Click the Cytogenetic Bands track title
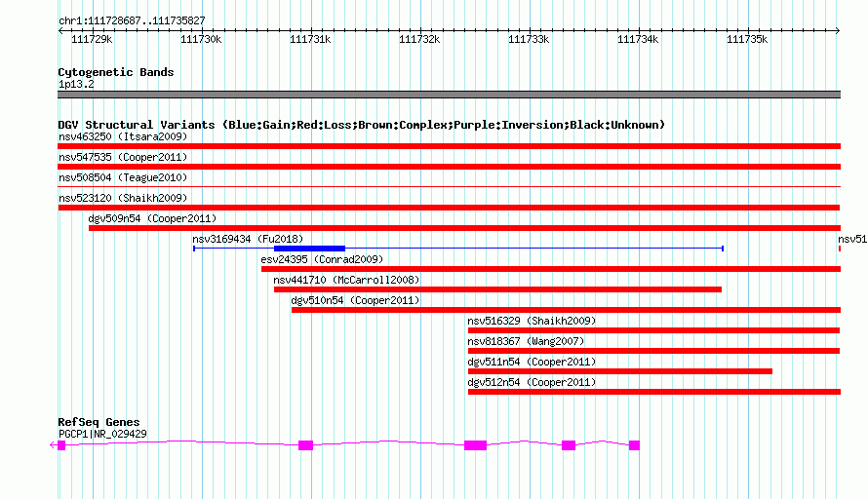This screenshot has height=499, width=868. [116, 72]
